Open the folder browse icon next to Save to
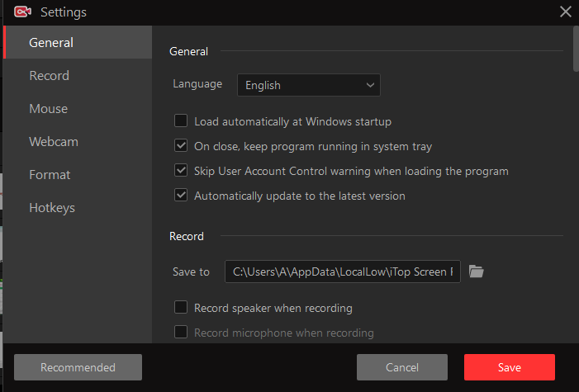This screenshot has width=579, height=392. (476, 272)
